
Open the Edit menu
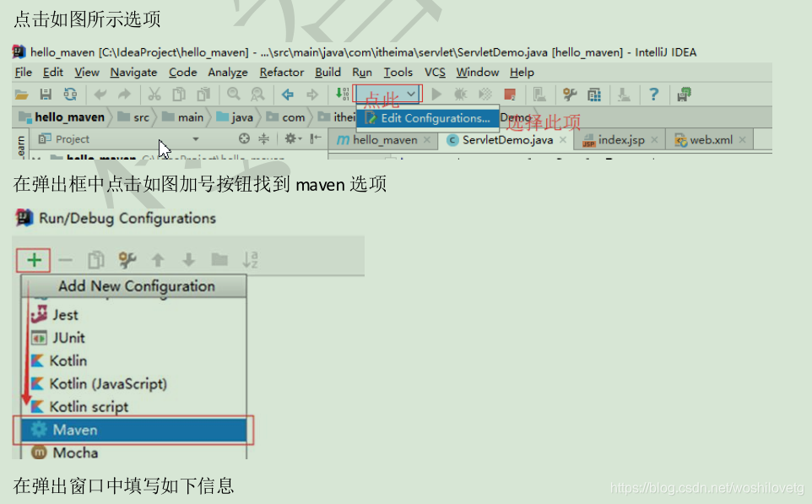(x=53, y=73)
